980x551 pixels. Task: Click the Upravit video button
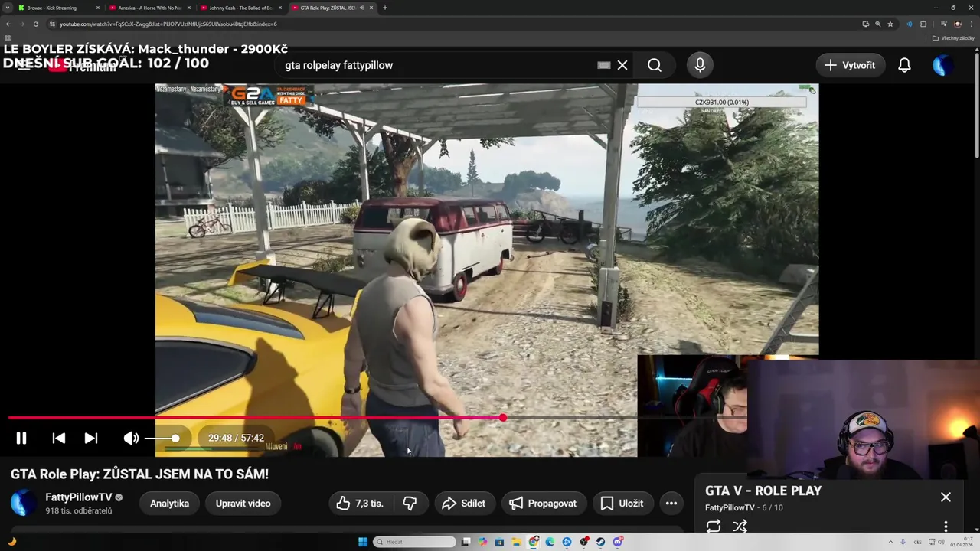pos(243,503)
